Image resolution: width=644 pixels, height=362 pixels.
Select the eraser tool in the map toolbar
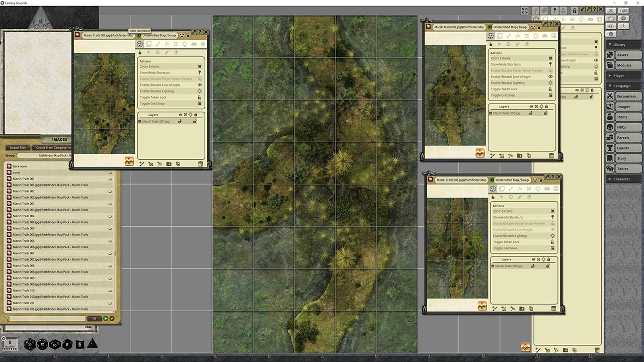coord(176,52)
